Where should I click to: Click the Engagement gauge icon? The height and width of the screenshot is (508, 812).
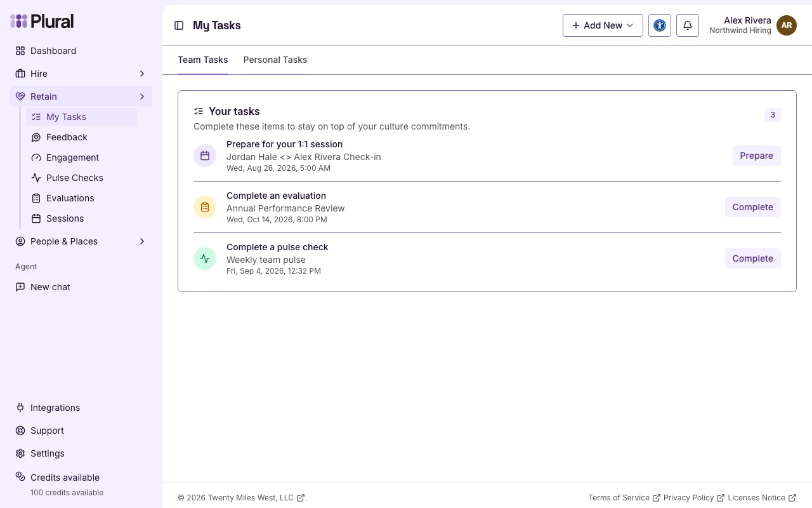36,157
